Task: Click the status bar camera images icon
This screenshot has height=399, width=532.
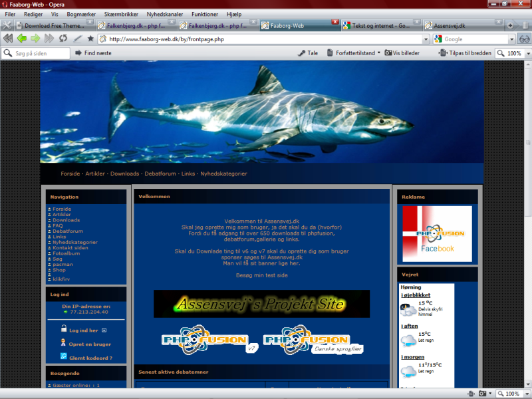Action: [483, 394]
